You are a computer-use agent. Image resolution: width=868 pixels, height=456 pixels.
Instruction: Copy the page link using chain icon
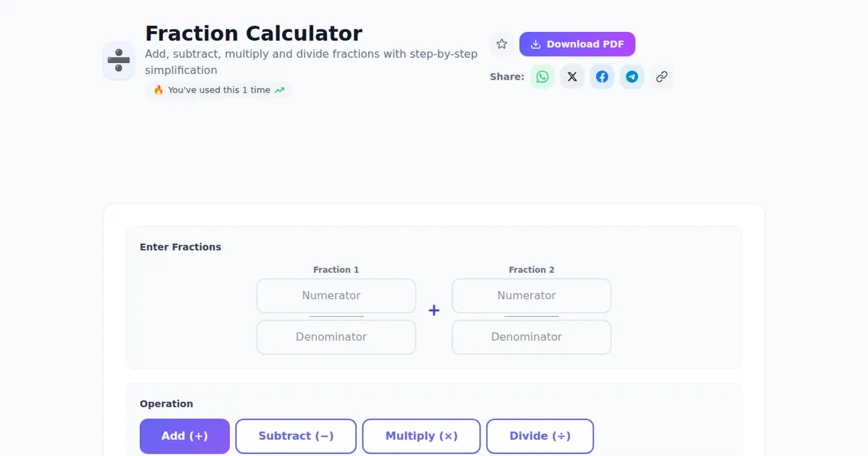coord(661,77)
